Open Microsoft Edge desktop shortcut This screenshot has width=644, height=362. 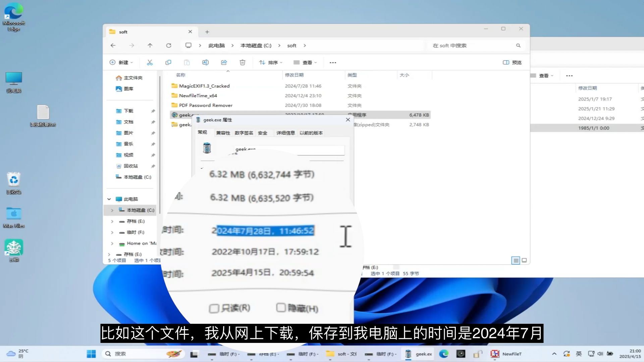point(14,17)
